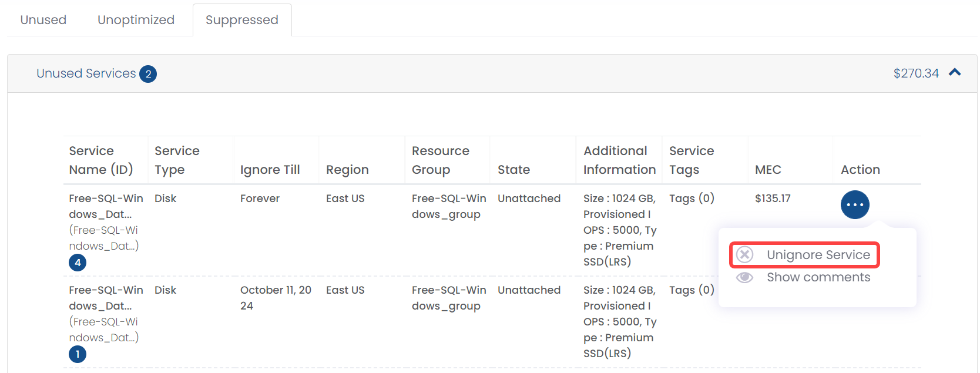Click Tags (0) in the October 11 row

click(x=692, y=290)
